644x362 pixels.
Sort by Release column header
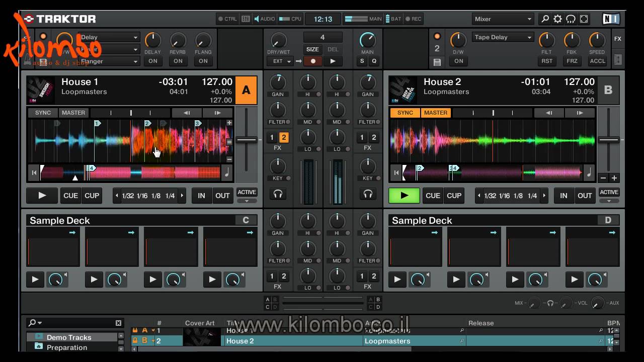(481, 323)
